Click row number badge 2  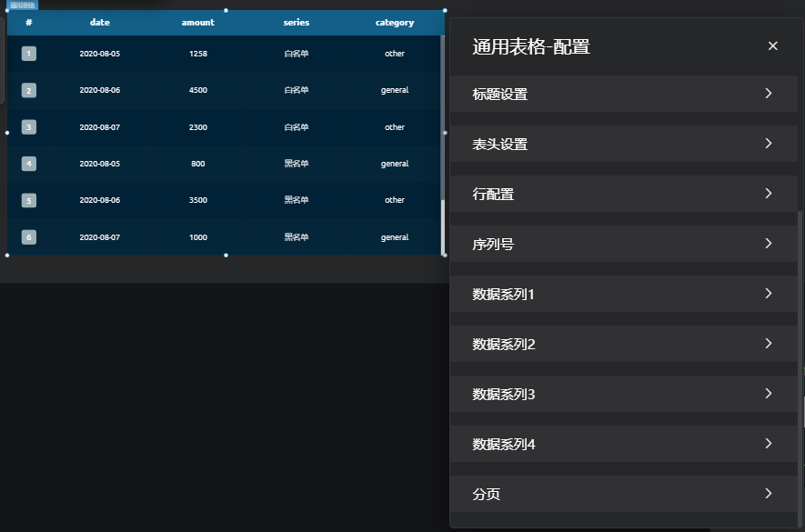29,90
